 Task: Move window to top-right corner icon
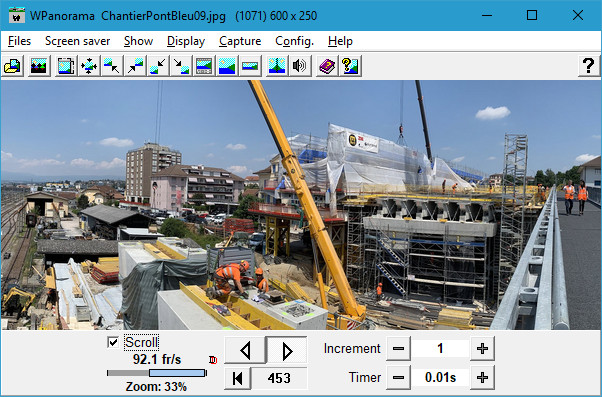135,66
